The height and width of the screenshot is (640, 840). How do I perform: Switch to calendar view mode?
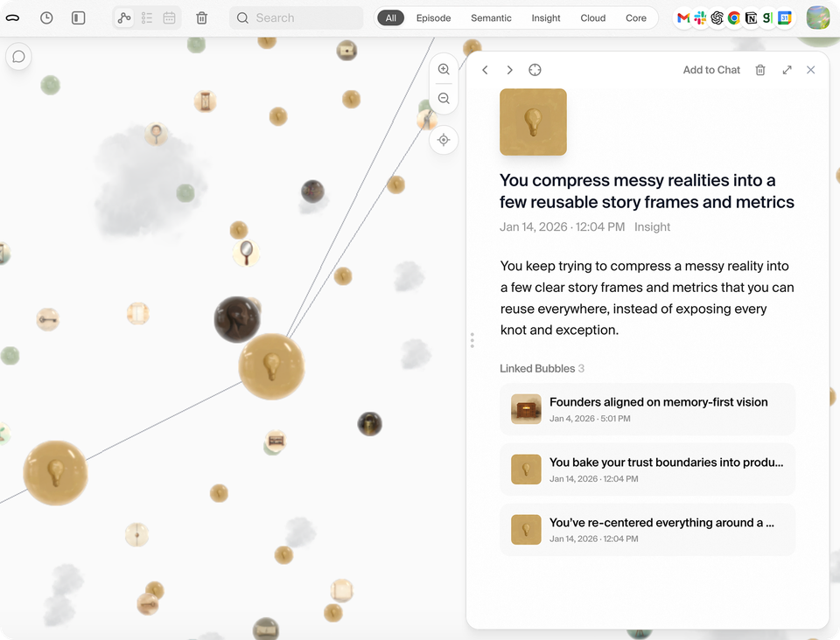tap(170, 17)
